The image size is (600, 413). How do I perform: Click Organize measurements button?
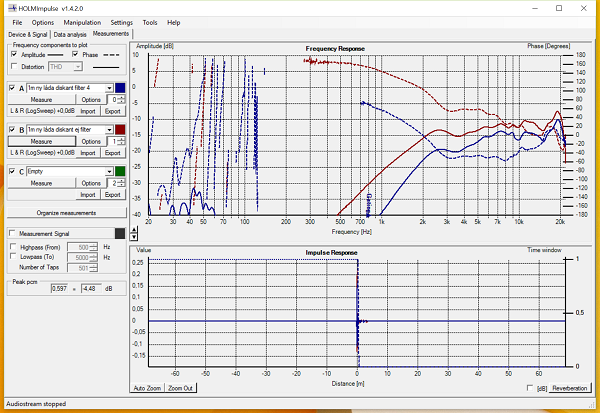coord(67,213)
